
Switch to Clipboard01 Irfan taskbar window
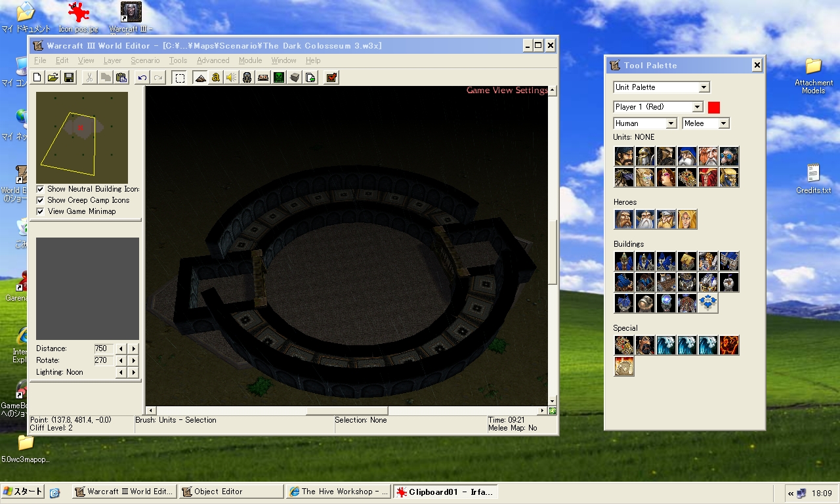coord(445,492)
